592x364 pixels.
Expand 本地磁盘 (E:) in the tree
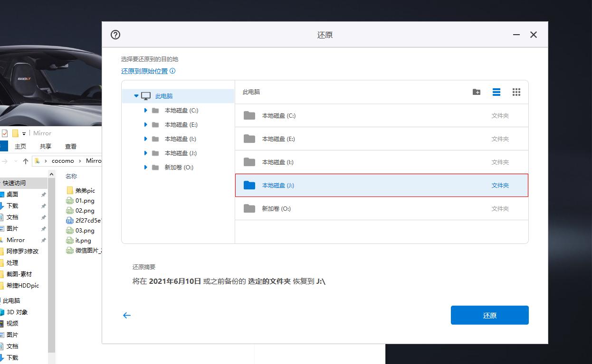pyautogui.click(x=146, y=124)
